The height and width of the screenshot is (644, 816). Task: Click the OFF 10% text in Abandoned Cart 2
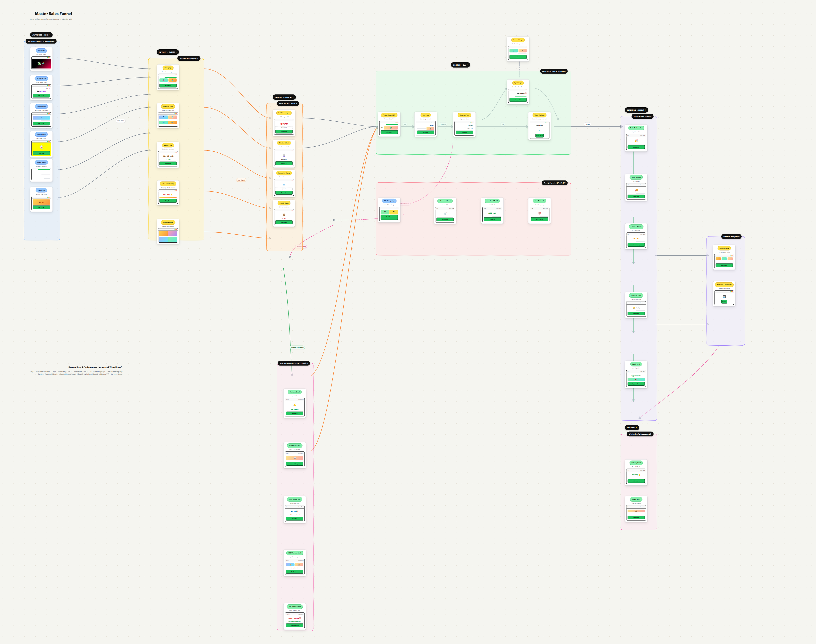coord(492,213)
